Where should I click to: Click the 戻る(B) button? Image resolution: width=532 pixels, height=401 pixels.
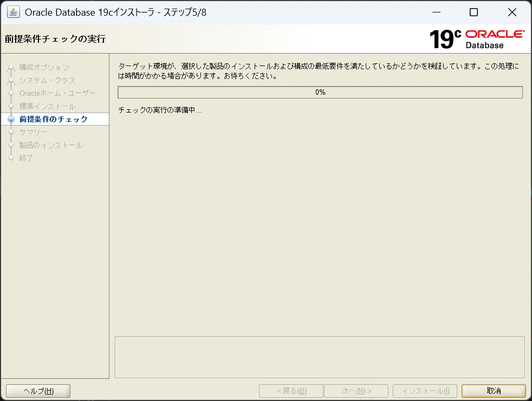click(291, 391)
